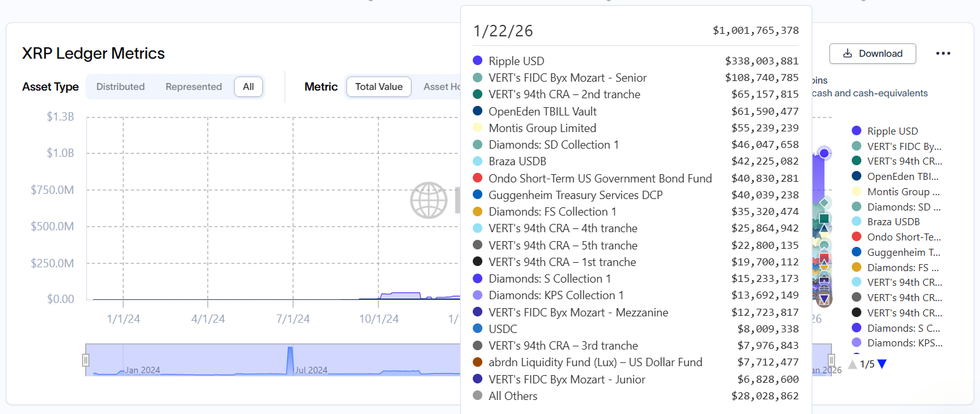Toggle Montis Group series in legend
Image resolution: width=980 pixels, height=414 pixels.
point(903,192)
